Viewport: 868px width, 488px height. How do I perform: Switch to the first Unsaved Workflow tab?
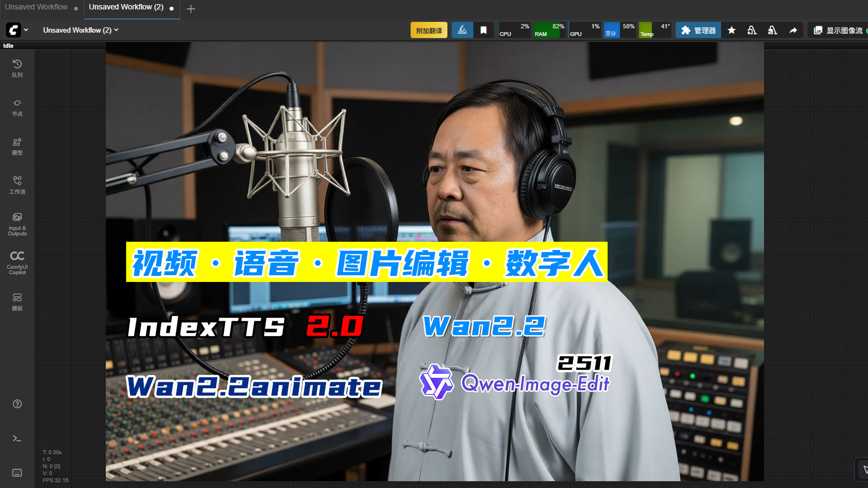pos(36,7)
